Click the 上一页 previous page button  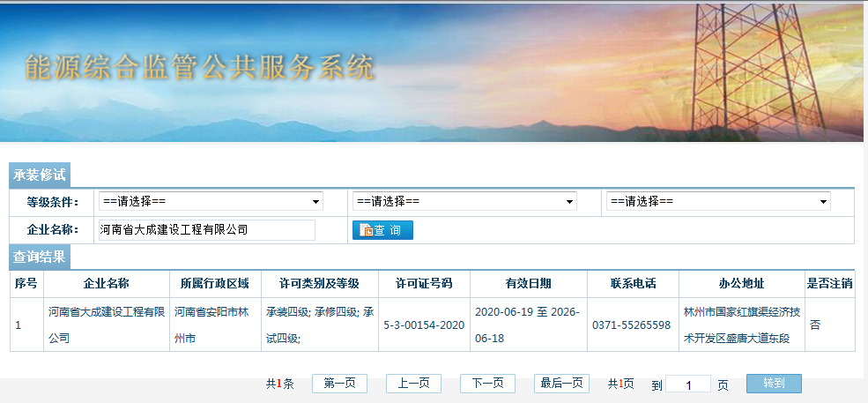pos(413,384)
